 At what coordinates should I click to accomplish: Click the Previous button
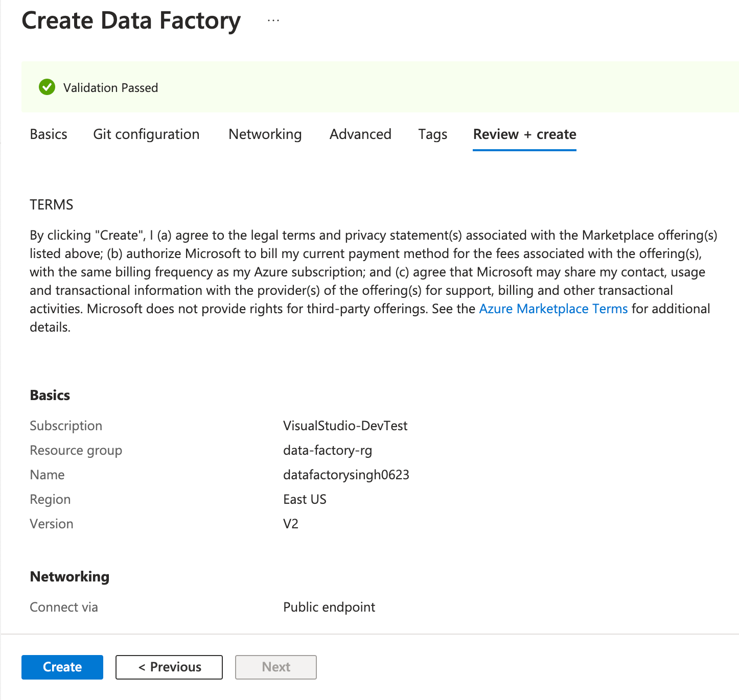pos(169,667)
